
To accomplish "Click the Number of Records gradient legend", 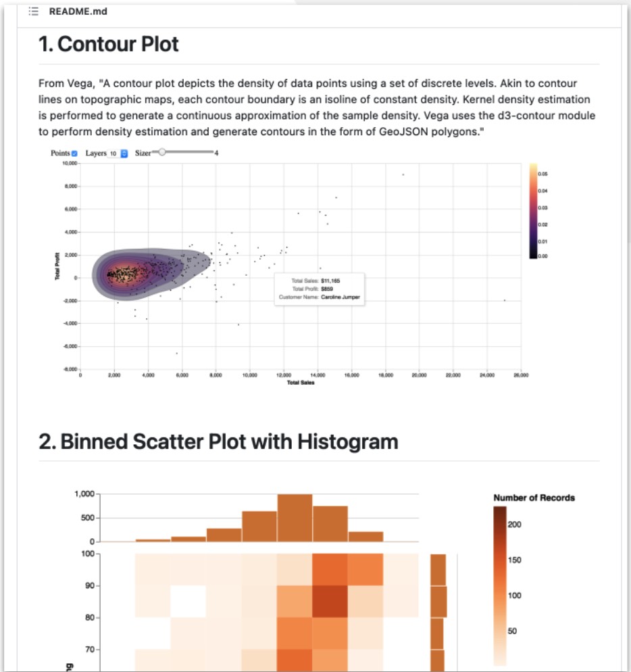I will [x=500, y=586].
